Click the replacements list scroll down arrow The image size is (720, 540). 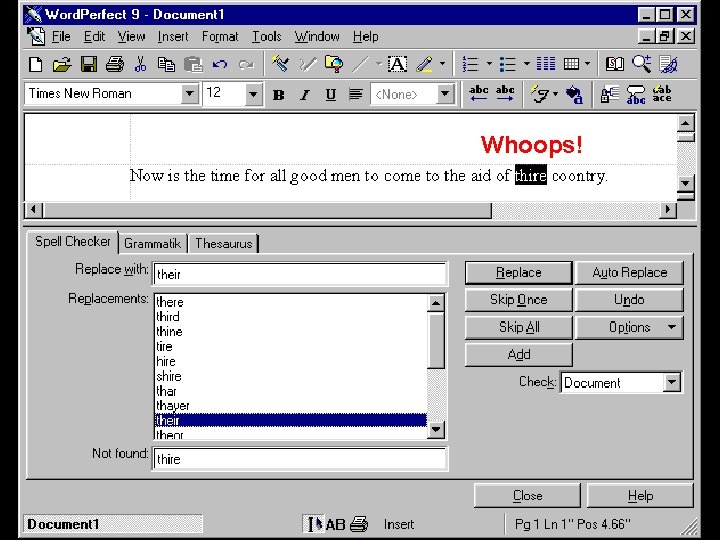pos(436,430)
